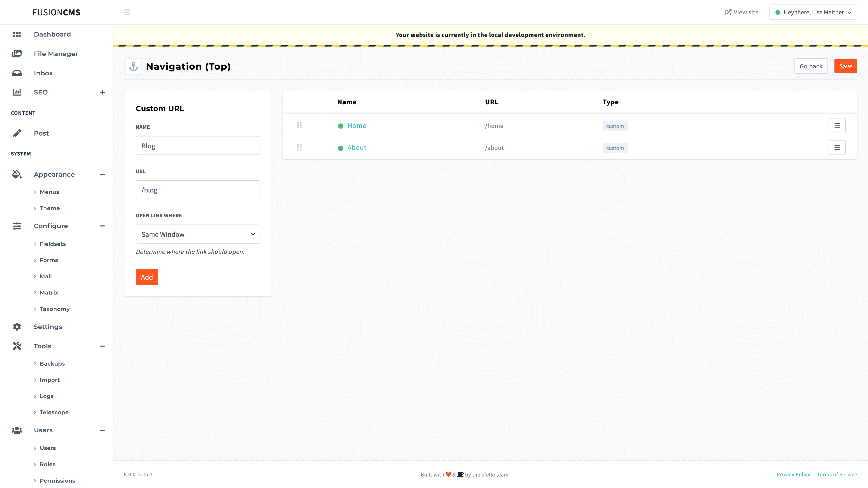
Task: Open the Menus submenu item
Action: tap(49, 192)
